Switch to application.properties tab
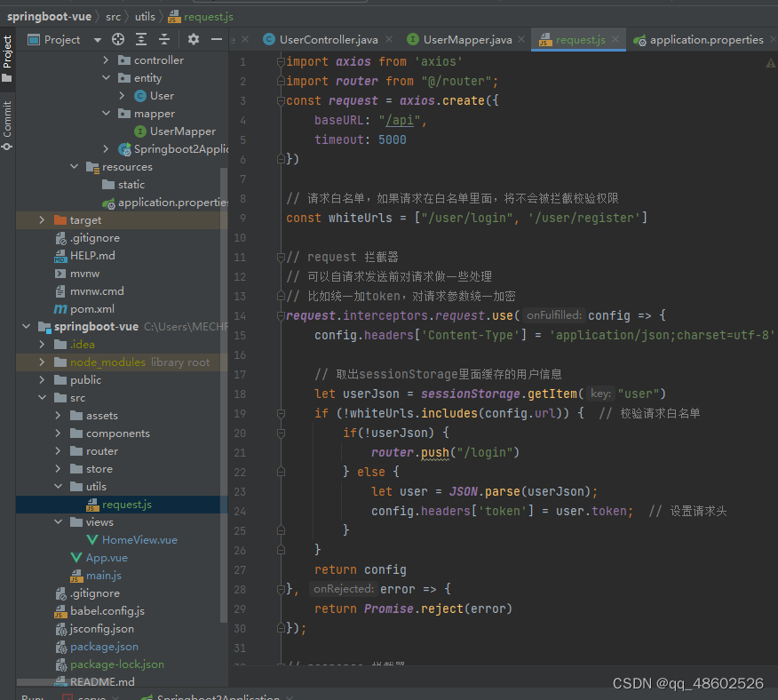This screenshot has width=778, height=700. (706, 39)
